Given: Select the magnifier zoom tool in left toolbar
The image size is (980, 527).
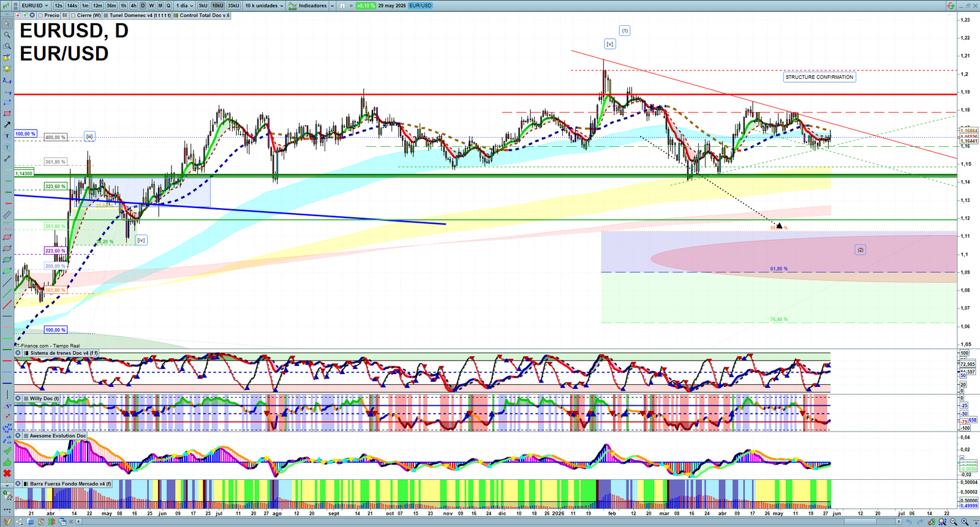Looking at the screenshot, I should click(7, 34).
